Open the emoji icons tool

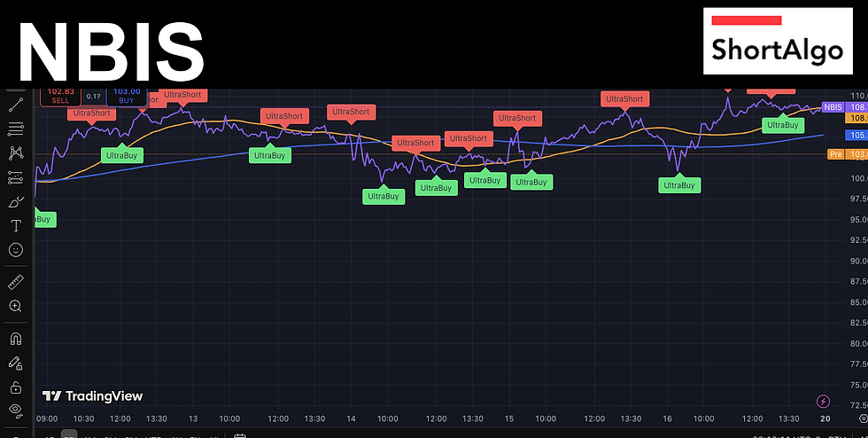coord(16,250)
